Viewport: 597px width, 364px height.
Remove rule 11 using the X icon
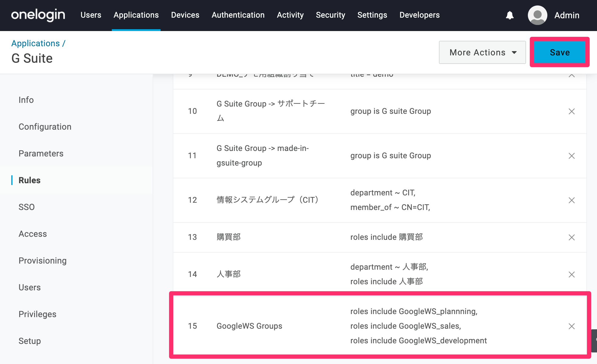[572, 156]
